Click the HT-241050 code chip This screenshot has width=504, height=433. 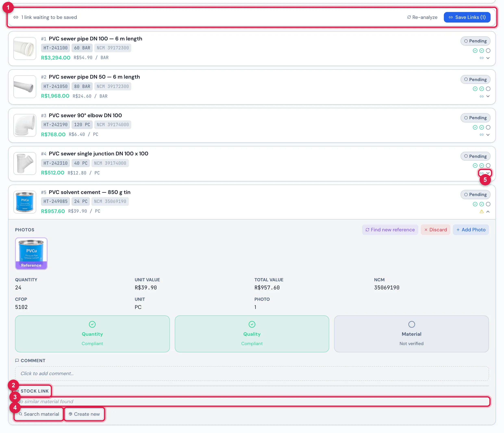pos(55,86)
